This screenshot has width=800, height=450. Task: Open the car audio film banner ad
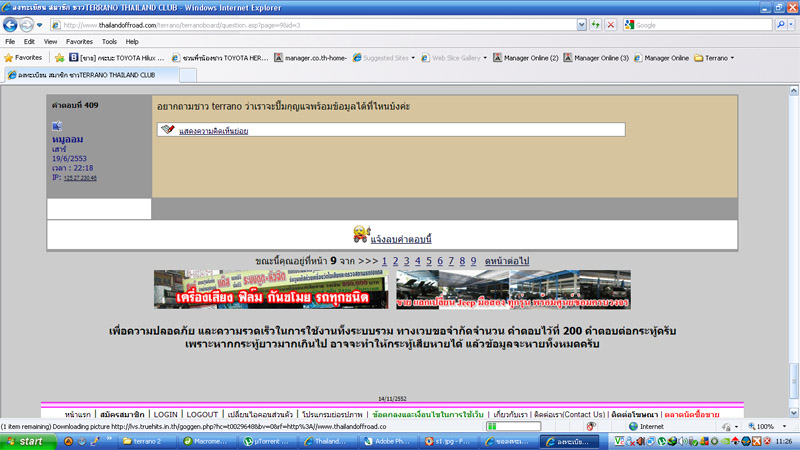click(271, 289)
